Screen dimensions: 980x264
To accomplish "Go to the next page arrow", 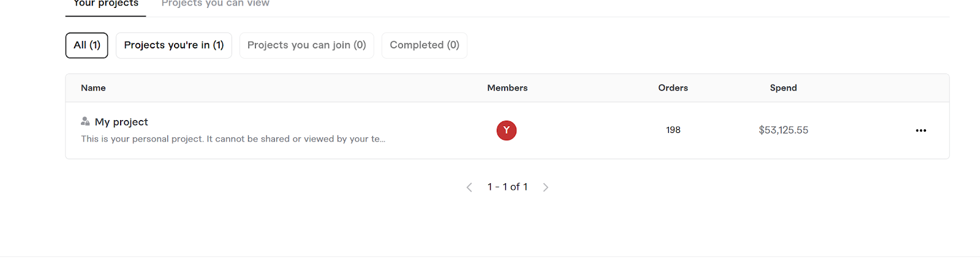I will [546, 187].
